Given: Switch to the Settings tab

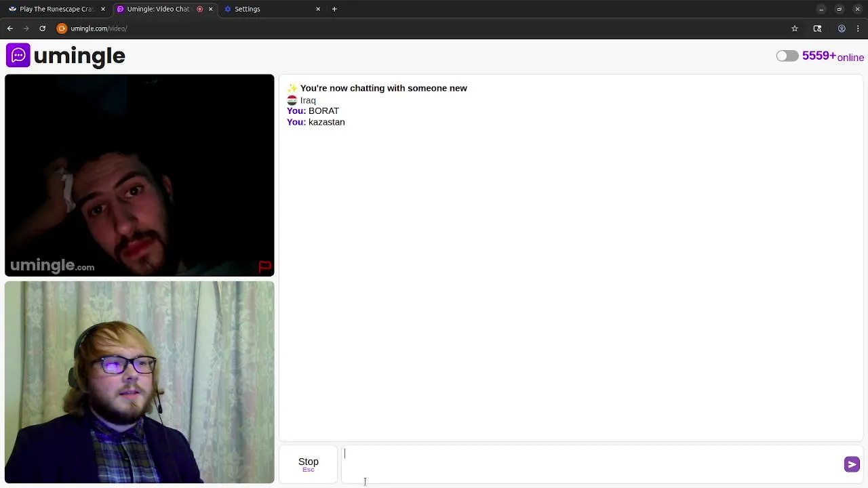Looking at the screenshot, I should [x=271, y=9].
